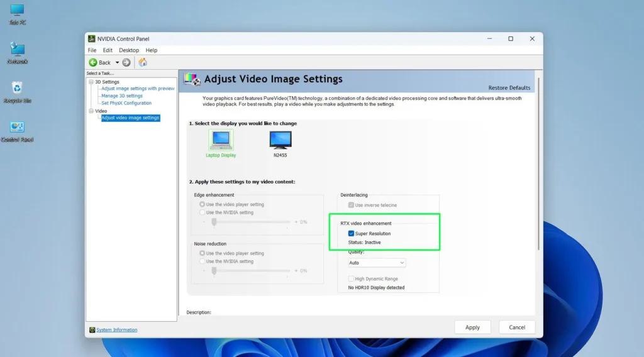This screenshot has width=644, height=357.
Task: Click the RTX video enhancement label
Action: (366, 224)
